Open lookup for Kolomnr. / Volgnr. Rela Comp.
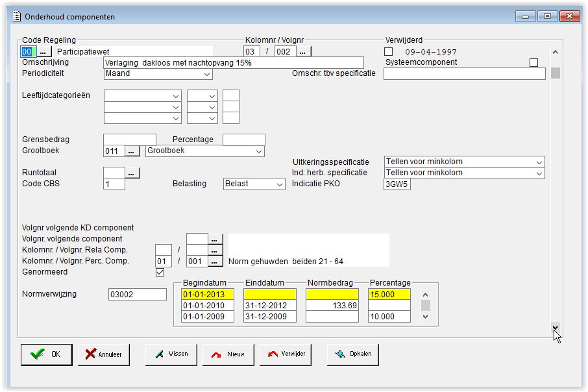This screenshot has height=392, width=588. pos(215,251)
